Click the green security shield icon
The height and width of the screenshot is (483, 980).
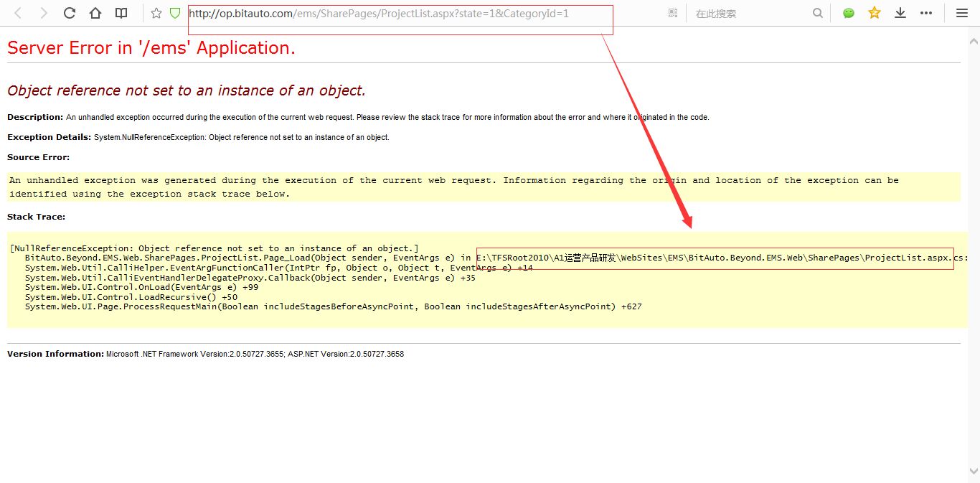(x=175, y=13)
